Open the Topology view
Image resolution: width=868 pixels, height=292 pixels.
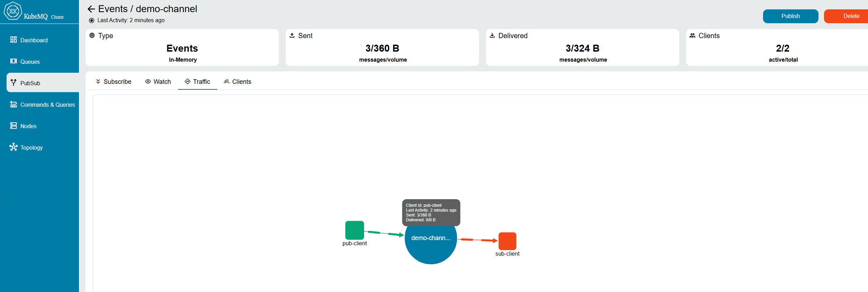[x=31, y=148]
